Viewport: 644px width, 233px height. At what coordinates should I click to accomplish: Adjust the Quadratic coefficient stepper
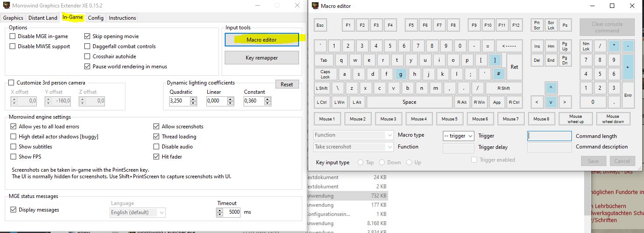tap(193, 101)
